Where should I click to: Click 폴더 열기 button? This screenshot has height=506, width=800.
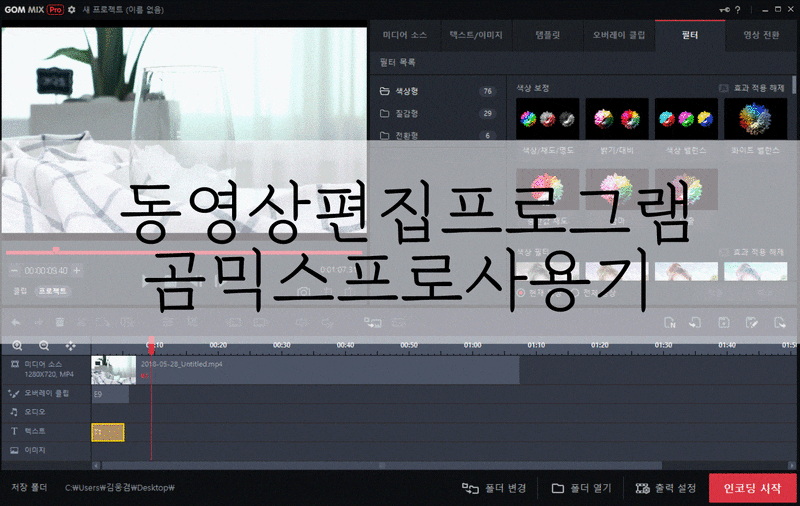[x=581, y=488]
